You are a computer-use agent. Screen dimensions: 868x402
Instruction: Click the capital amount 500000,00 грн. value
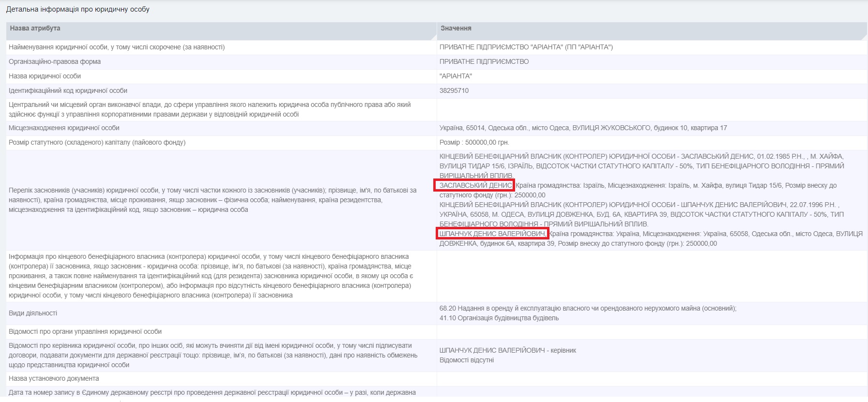(x=474, y=143)
